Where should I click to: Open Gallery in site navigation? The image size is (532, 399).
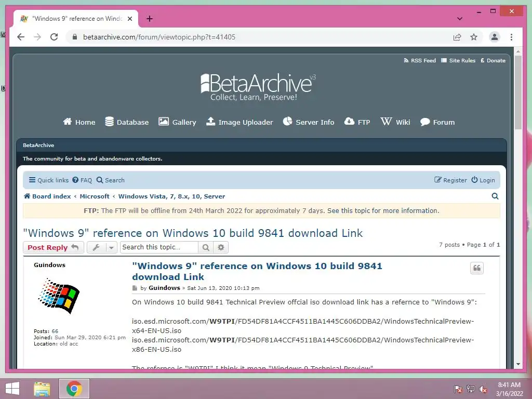tap(177, 122)
